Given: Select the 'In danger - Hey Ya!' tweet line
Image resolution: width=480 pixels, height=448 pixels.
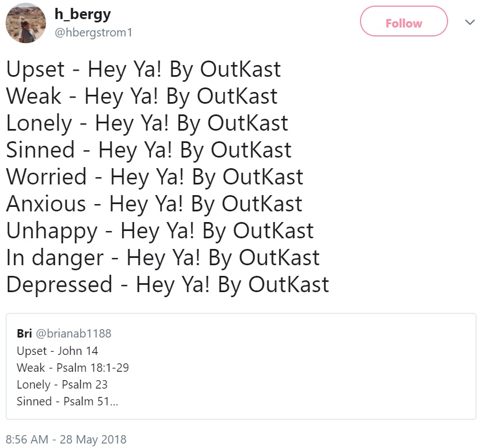Looking at the screenshot, I should point(163,258).
